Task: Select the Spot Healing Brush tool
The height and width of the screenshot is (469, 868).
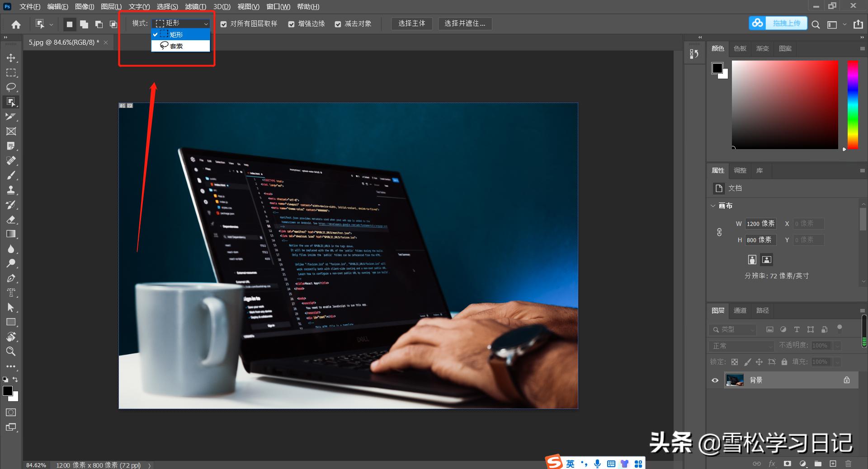Action: click(11, 160)
